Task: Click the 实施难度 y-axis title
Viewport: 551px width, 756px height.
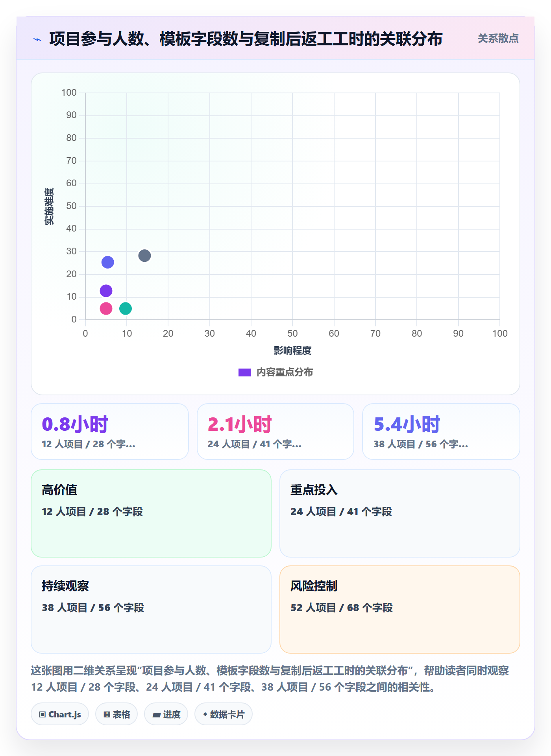Action: [x=49, y=206]
